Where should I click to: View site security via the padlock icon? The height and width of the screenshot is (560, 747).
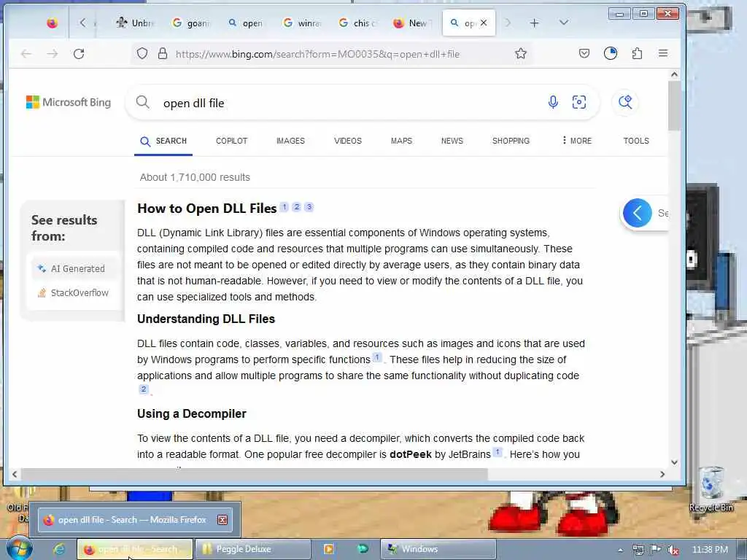coord(163,53)
